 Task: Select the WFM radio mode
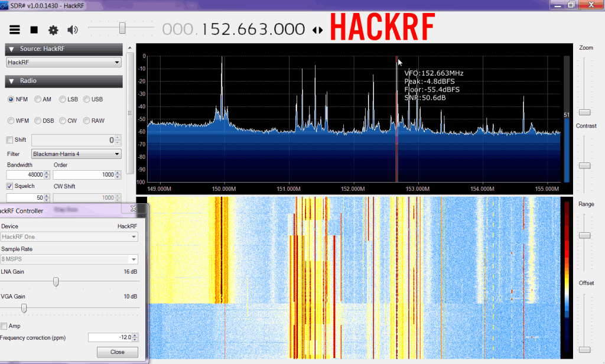point(11,121)
